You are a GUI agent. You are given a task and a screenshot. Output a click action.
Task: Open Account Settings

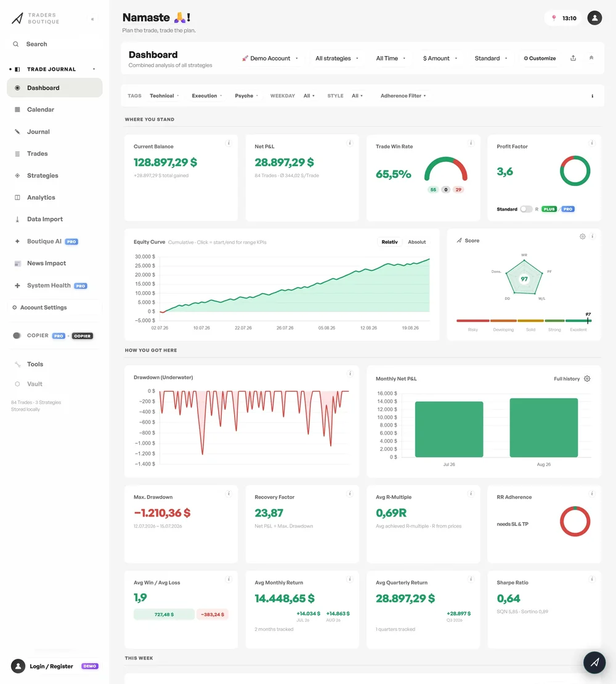[55, 308]
